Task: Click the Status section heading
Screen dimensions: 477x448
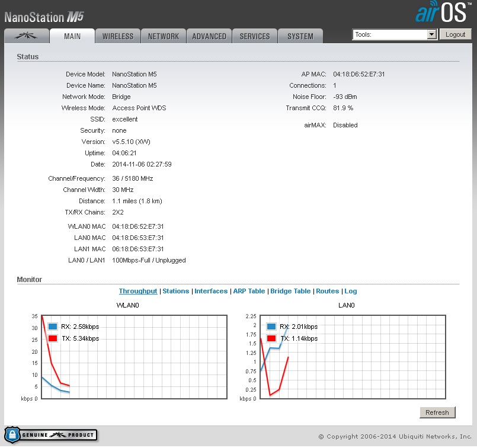Action: pyautogui.click(x=28, y=56)
